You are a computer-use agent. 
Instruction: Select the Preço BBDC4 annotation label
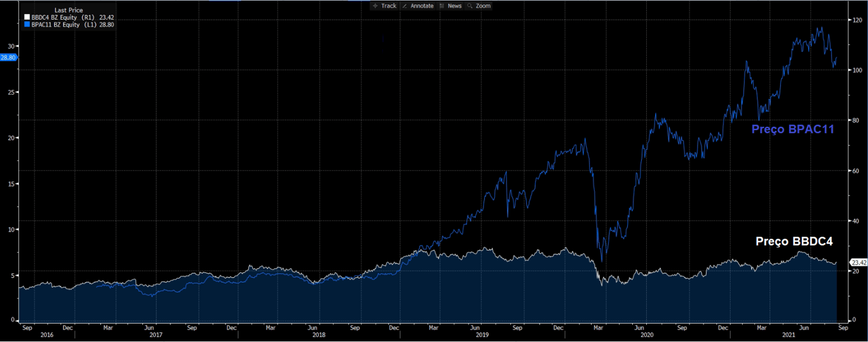tap(794, 242)
